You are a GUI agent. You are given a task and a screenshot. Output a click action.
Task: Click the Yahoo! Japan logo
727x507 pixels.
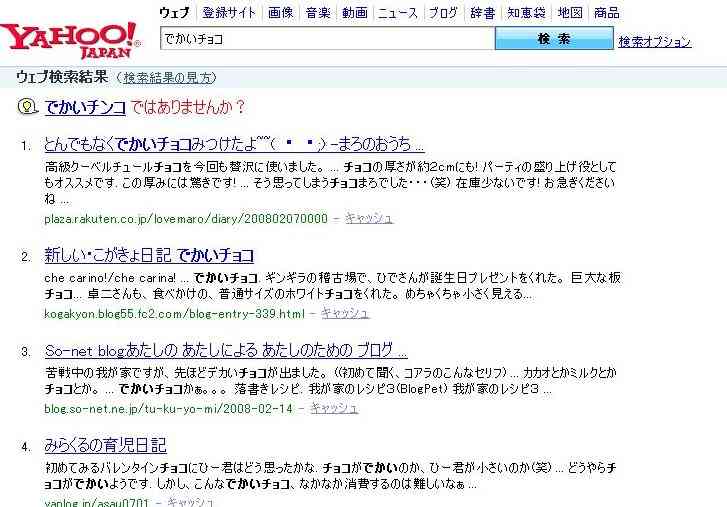(70, 40)
